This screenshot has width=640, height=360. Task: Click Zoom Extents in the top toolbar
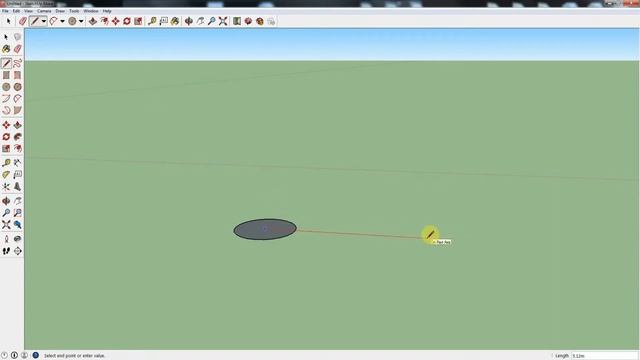tap(223, 21)
